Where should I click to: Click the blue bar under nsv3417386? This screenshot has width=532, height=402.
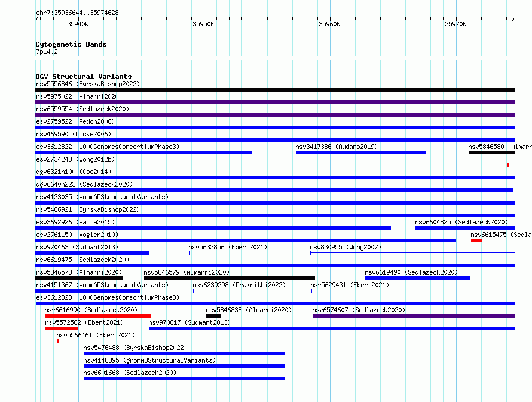coord(361,153)
